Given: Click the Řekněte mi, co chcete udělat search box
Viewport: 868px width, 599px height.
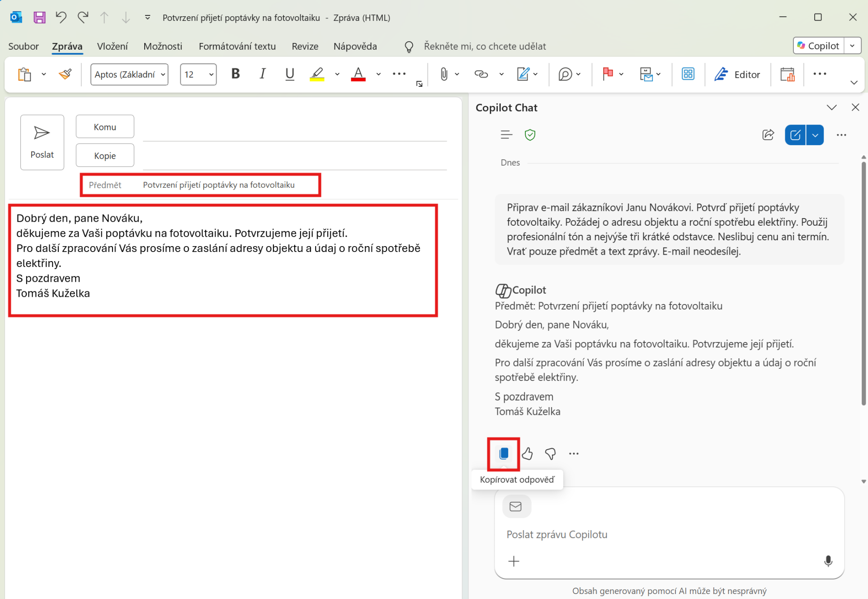Looking at the screenshot, I should pos(485,46).
